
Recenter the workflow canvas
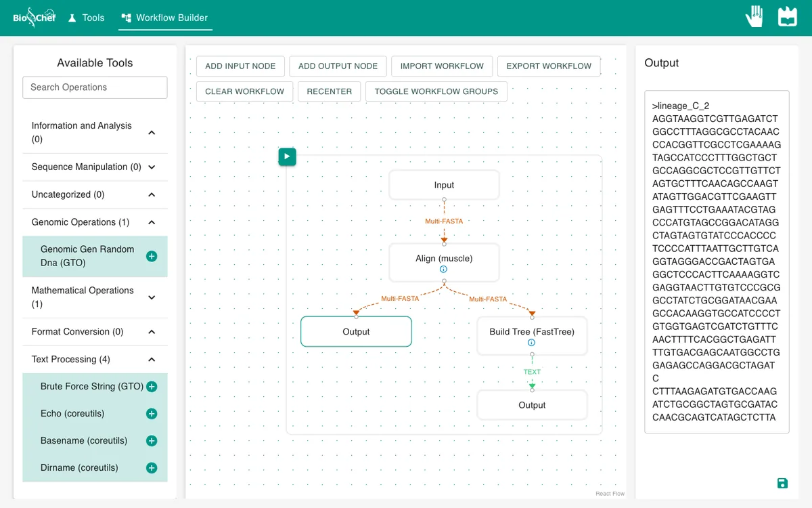(330, 91)
